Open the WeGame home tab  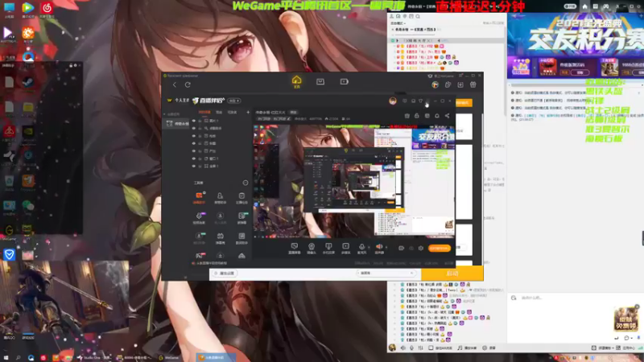tap(296, 81)
